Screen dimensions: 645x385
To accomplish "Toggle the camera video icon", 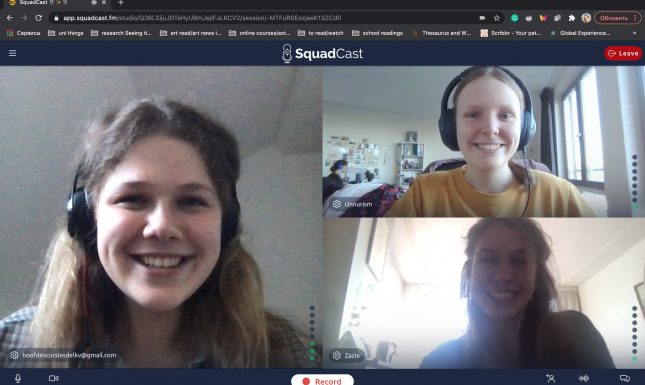I will tap(53, 378).
